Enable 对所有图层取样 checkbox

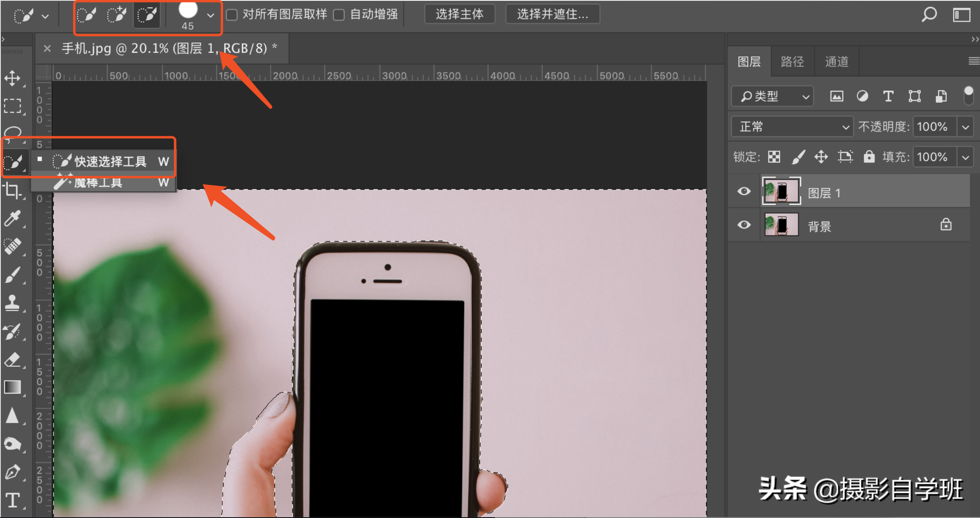(x=232, y=15)
